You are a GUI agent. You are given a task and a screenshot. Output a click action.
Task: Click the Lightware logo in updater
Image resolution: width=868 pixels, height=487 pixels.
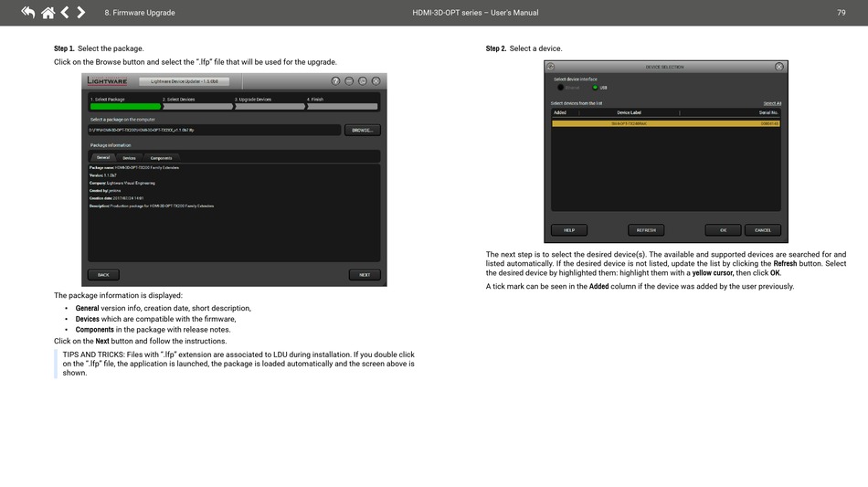pyautogui.click(x=108, y=80)
